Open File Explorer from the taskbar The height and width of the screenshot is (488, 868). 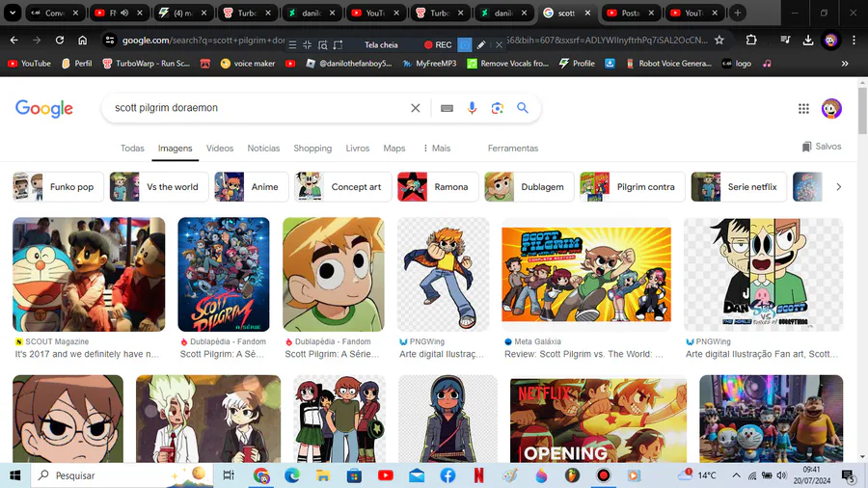pyautogui.click(x=323, y=475)
